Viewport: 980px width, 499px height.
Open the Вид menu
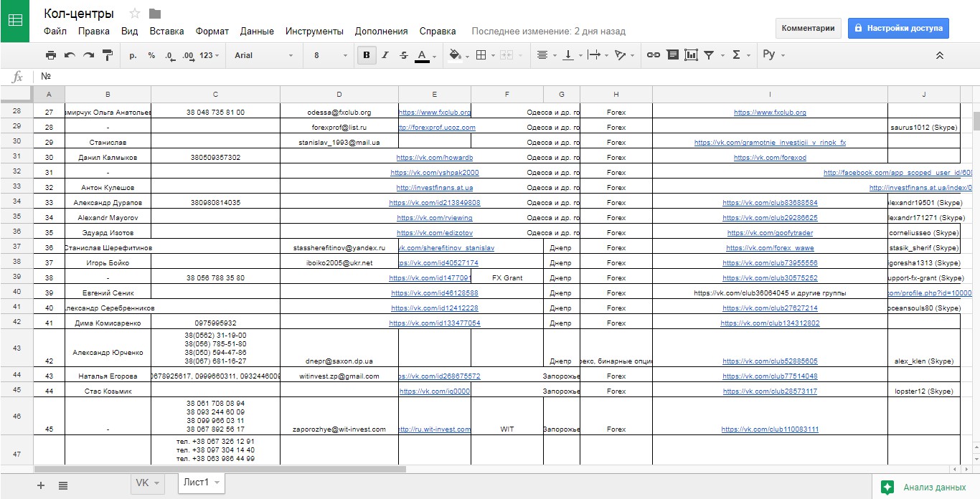click(x=130, y=32)
